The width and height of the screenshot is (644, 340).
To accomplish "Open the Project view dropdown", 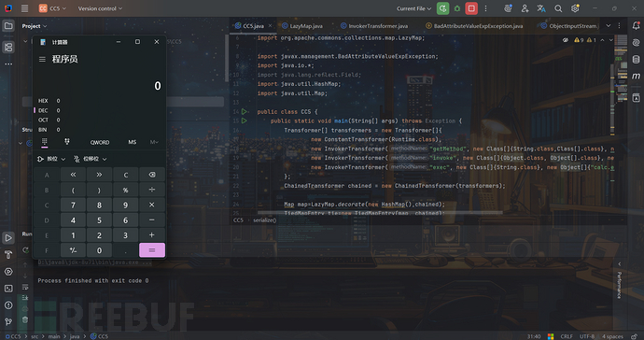I will coord(35,26).
